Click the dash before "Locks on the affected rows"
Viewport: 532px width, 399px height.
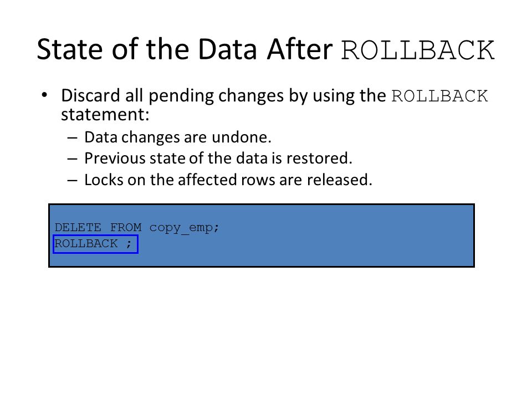72,181
